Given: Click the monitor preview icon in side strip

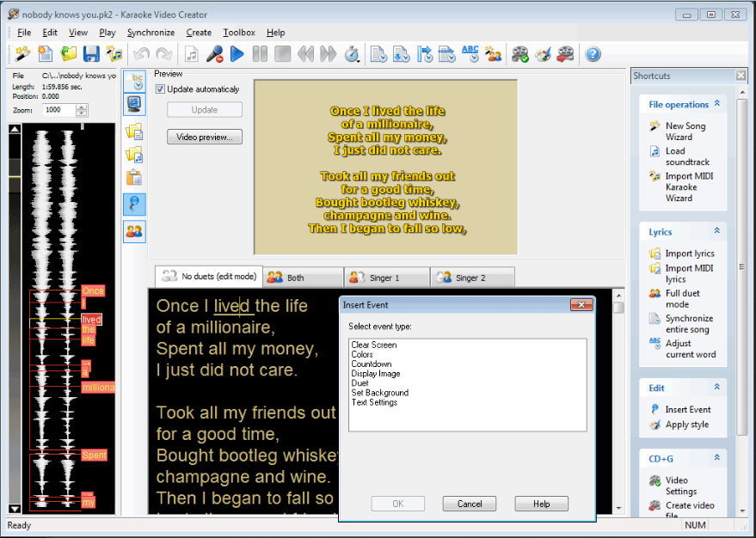Looking at the screenshot, I should tap(134, 104).
